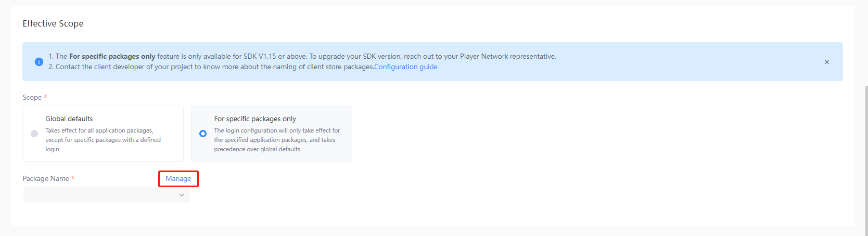The image size is (868, 236).
Task: Select the Global defaults radio button
Action: (x=34, y=134)
